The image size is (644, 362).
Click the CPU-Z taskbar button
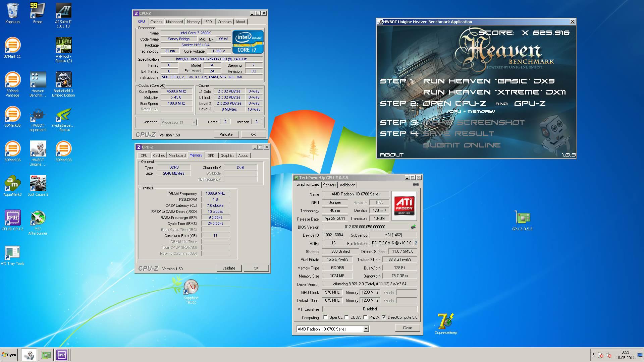pos(62,355)
